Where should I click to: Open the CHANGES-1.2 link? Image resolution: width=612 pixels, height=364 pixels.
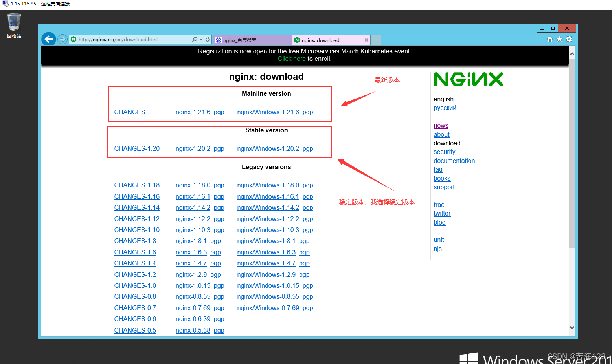pyautogui.click(x=135, y=274)
